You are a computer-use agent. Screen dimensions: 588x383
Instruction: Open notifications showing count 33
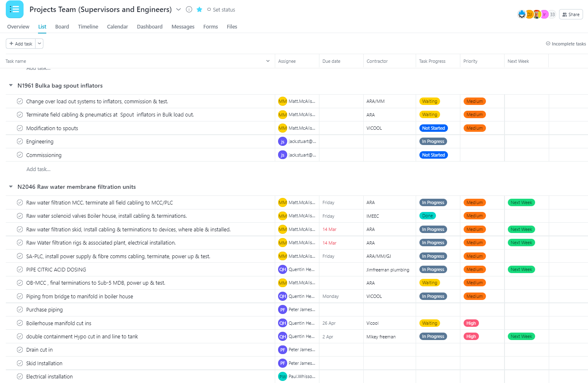(552, 14)
